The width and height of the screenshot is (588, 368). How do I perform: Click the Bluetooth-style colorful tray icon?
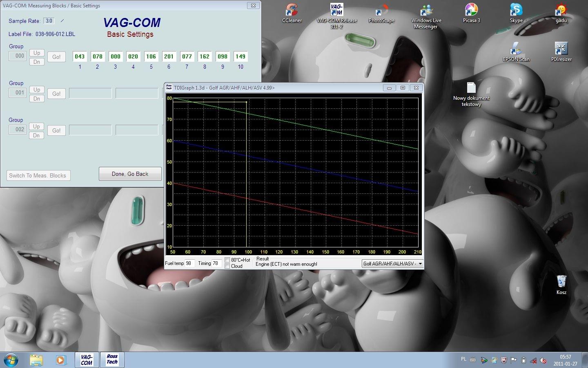click(x=484, y=360)
